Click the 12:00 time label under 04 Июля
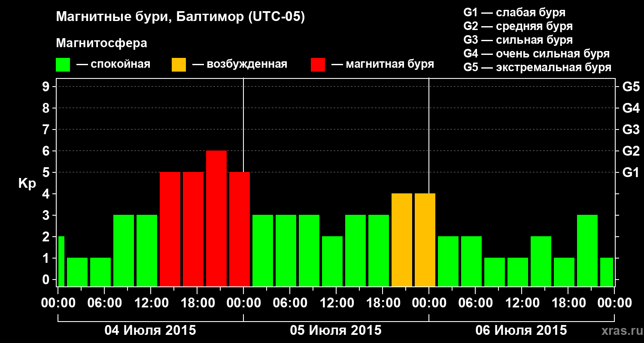This screenshot has width=644, height=343. click(x=151, y=303)
